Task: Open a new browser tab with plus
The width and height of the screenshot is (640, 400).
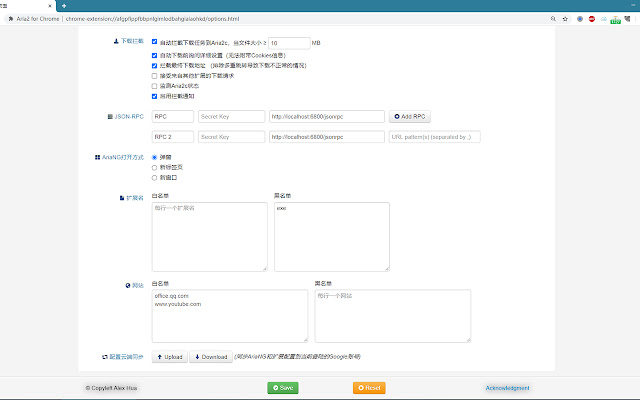Action: 64,6
